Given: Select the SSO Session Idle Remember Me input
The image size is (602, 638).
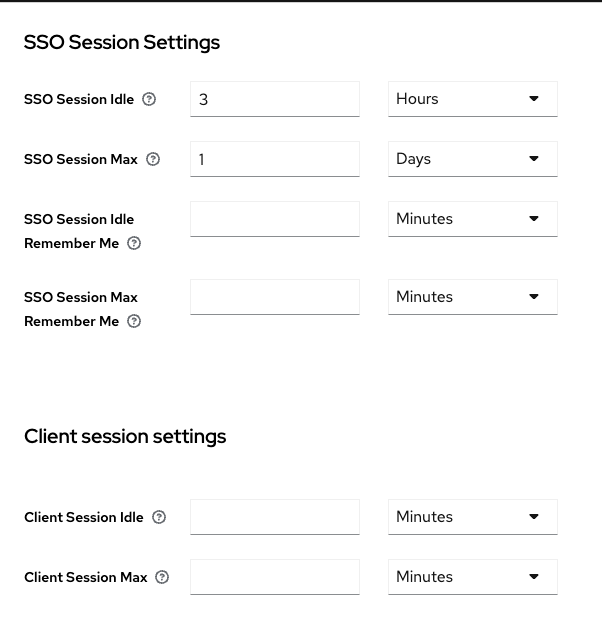Looking at the screenshot, I should pos(275,219).
